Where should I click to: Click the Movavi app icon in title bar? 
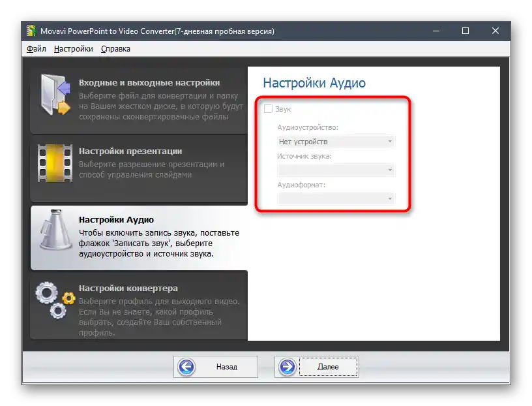pyautogui.click(x=31, y=31)
